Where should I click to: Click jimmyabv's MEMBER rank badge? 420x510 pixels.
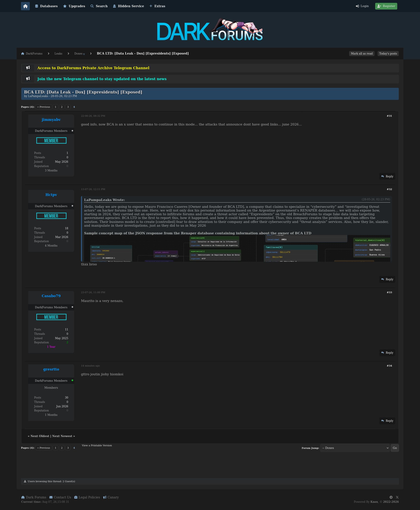click(x=51, y=140)
